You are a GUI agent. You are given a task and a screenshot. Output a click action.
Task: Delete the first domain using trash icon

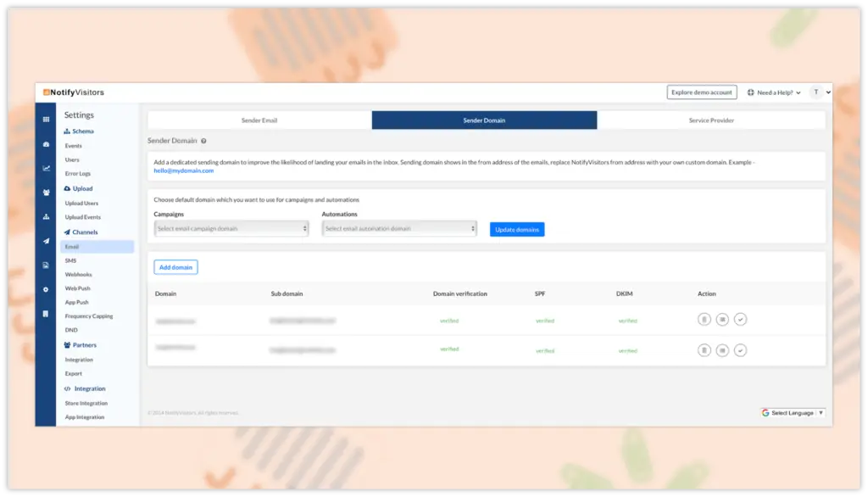(x=704, y=320)
